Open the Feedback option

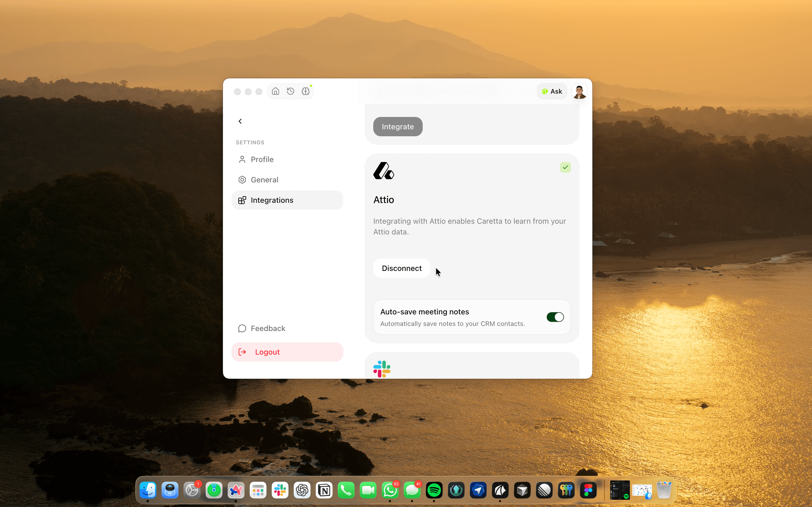tap(267, 328)
